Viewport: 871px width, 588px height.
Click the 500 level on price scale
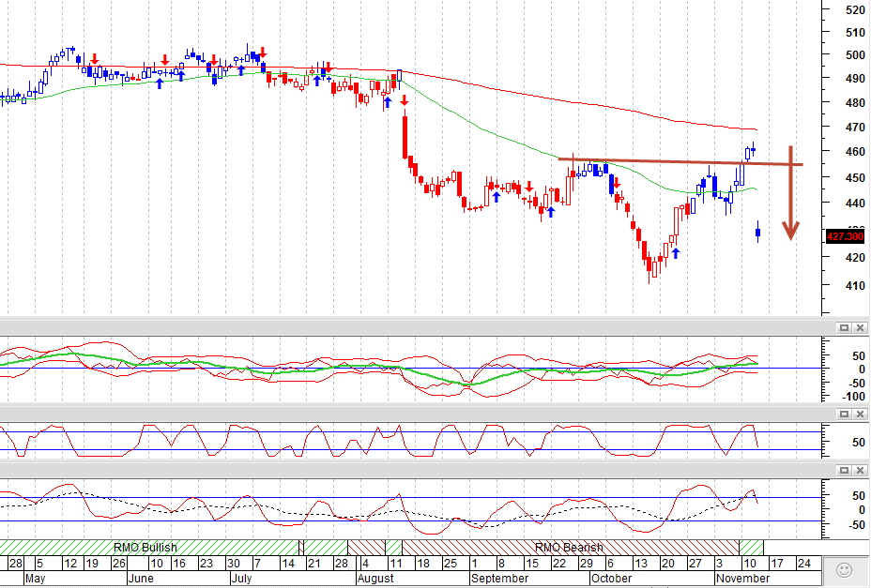pos(855,55)
